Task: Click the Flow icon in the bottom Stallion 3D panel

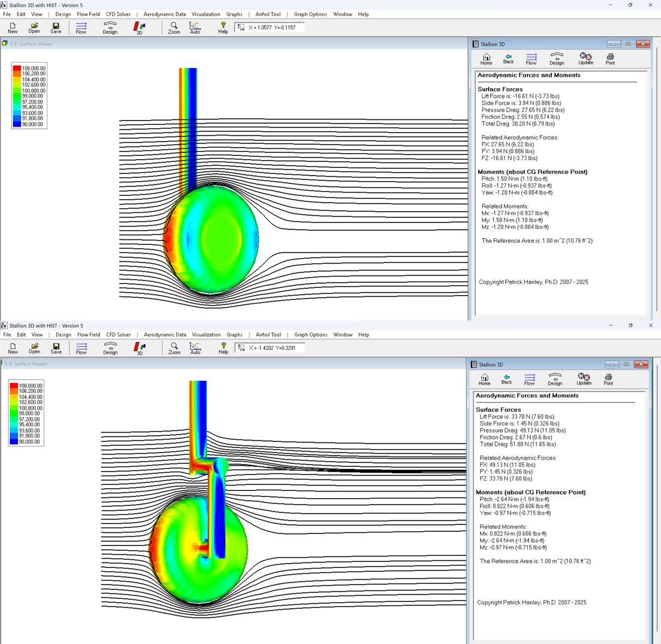Action: point(529,379)
